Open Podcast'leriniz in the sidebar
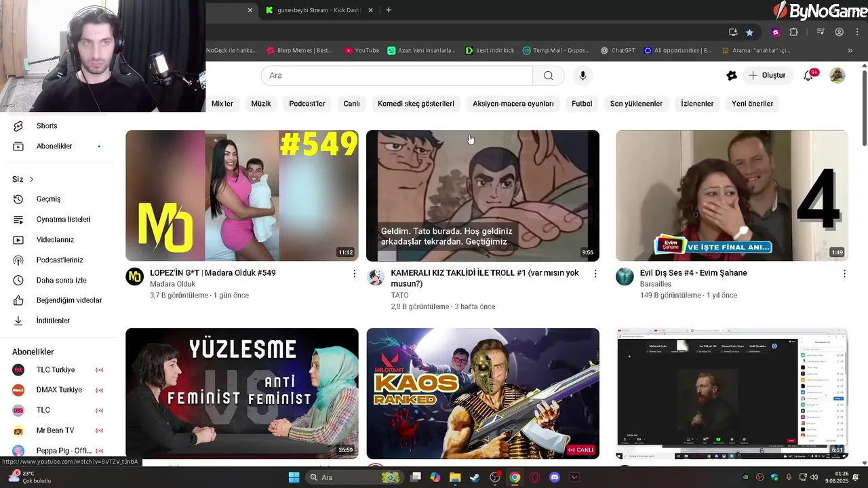 click(58, 260)
